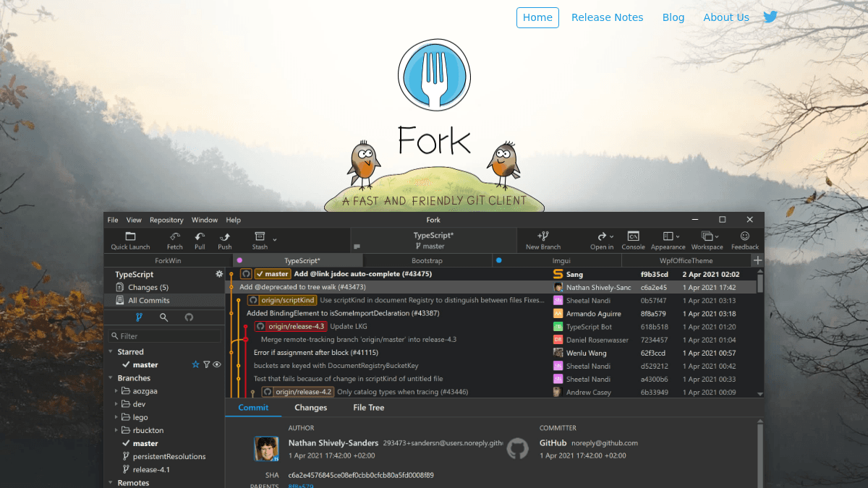Expand the lego branch folder

tap(116, 417)
